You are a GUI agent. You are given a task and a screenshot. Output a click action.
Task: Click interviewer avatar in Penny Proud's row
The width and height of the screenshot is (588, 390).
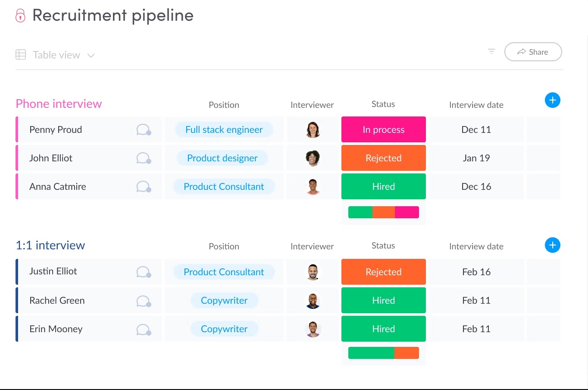click(x=313, y=129)
